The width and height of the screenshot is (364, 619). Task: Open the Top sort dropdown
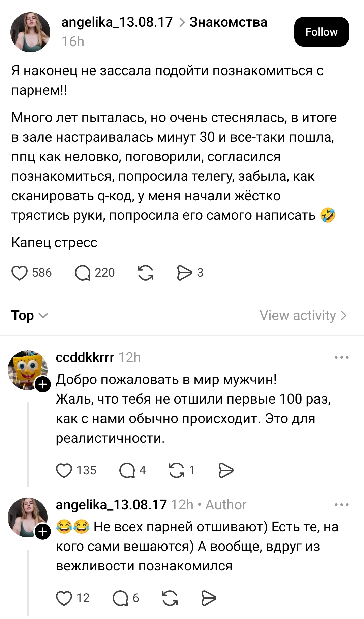(x=30, y=316)
